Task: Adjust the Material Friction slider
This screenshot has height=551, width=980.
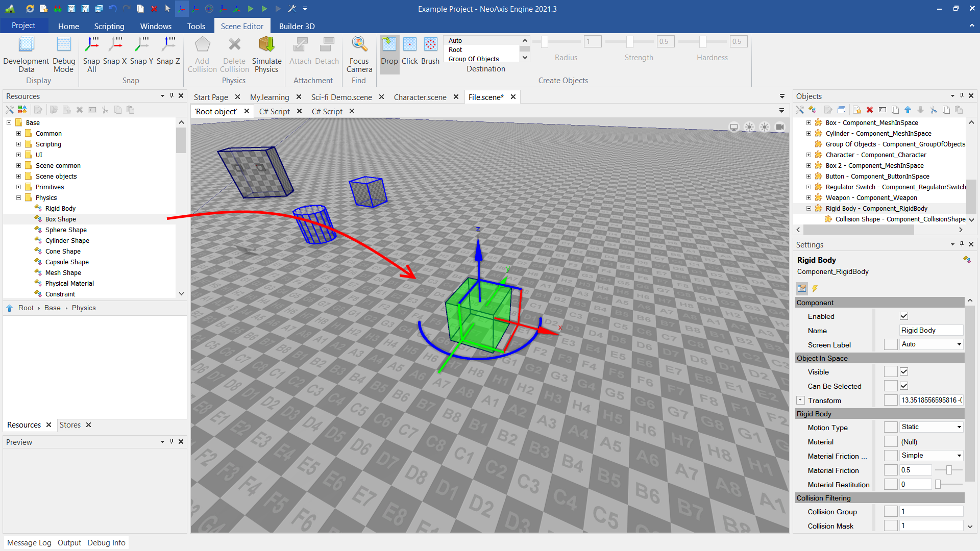Action: click(949, 470)
